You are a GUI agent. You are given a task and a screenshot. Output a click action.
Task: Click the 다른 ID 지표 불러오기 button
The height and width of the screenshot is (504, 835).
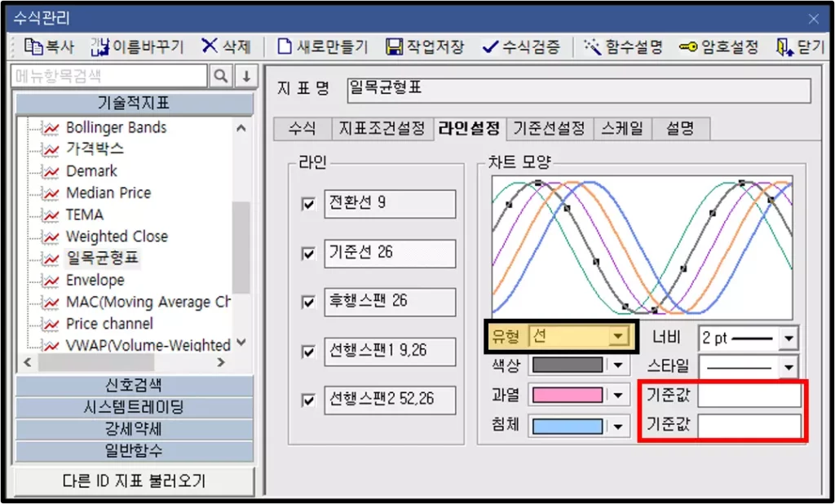(134, 481)
